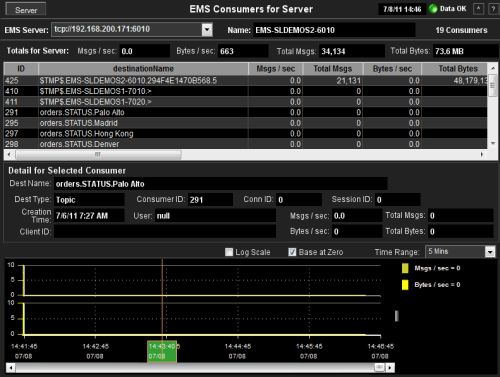This screenshot has width=500, height=377.
Task: Click the empty Client ID field
Action: pyautogui.click(x=165, y=231)
